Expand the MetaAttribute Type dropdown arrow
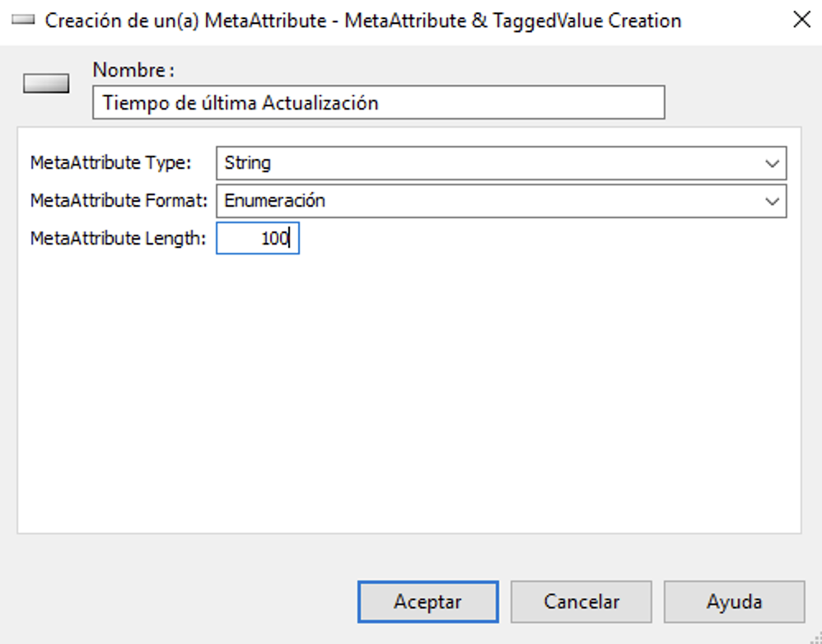Viewport: 822px width, 644px height. (x=772, y=164)
